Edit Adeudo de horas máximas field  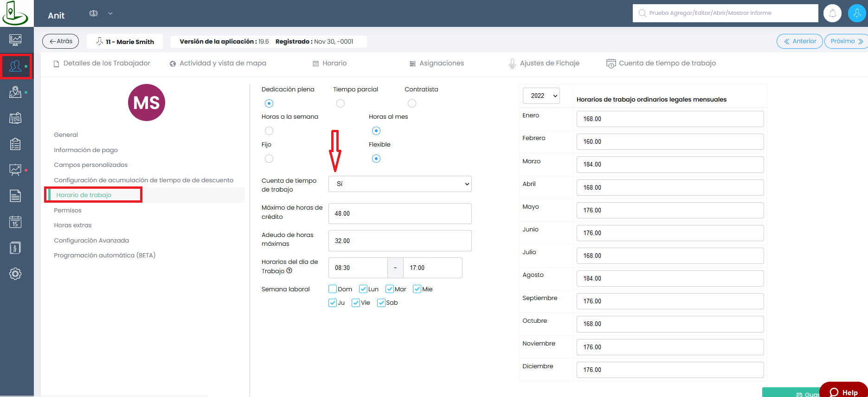pyautogui.click(x=400, y=241)
